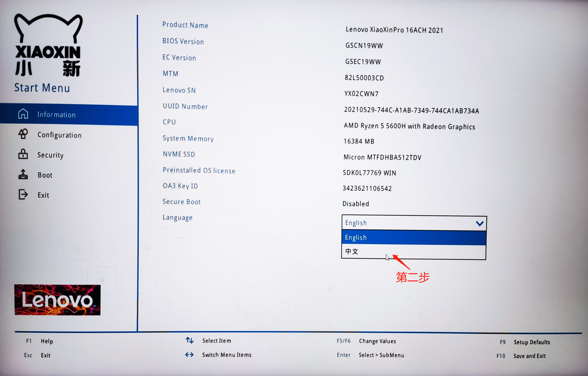Click the Select Item label
The width and height of the screenshot is (588, 376).
[x=216, y=341]
